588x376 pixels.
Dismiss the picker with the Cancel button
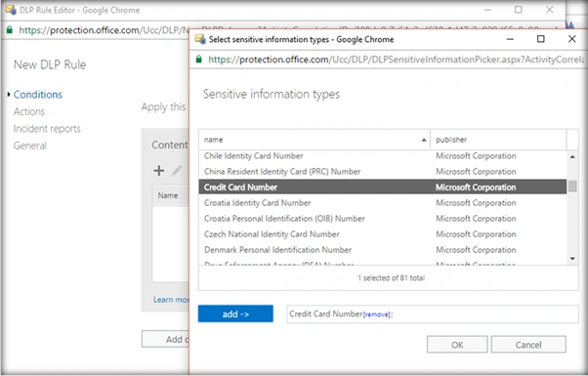coord(528,345)
